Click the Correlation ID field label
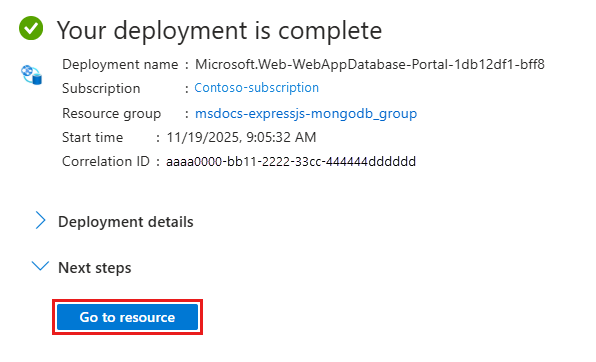Screen dimensions: 596x362 coord(106,161)
